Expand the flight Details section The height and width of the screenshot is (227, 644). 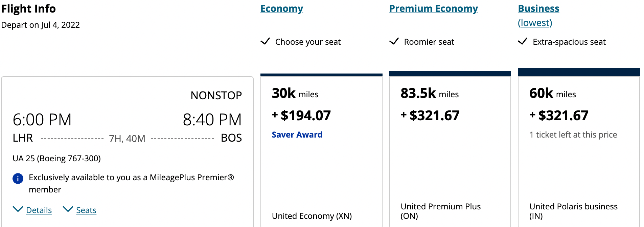[x=38, y=210]
